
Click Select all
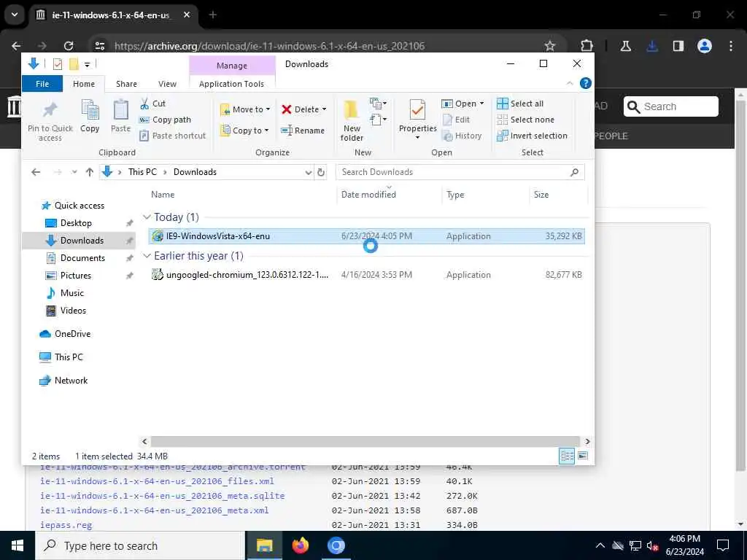point(520,104)
